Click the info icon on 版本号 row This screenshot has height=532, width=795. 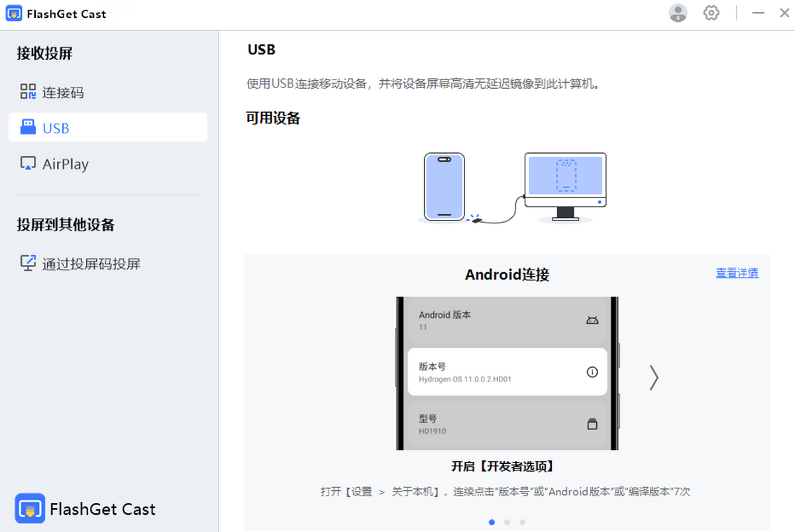pos(592,372)
